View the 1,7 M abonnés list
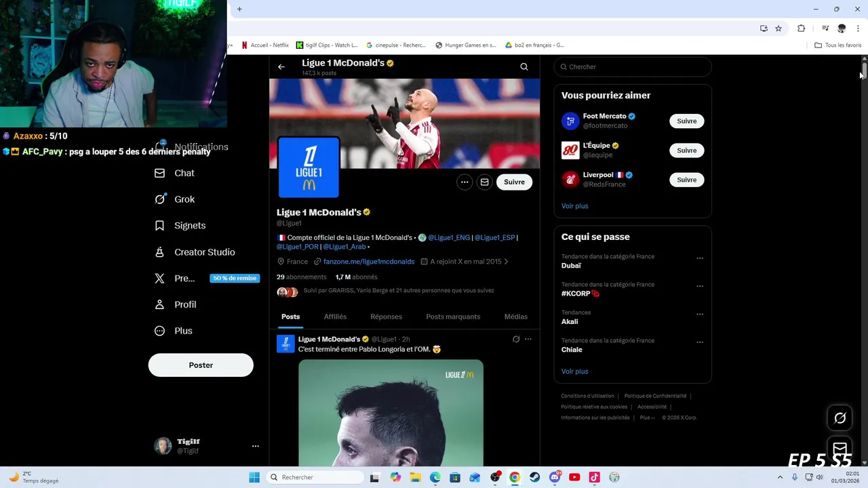 point(356,277)
